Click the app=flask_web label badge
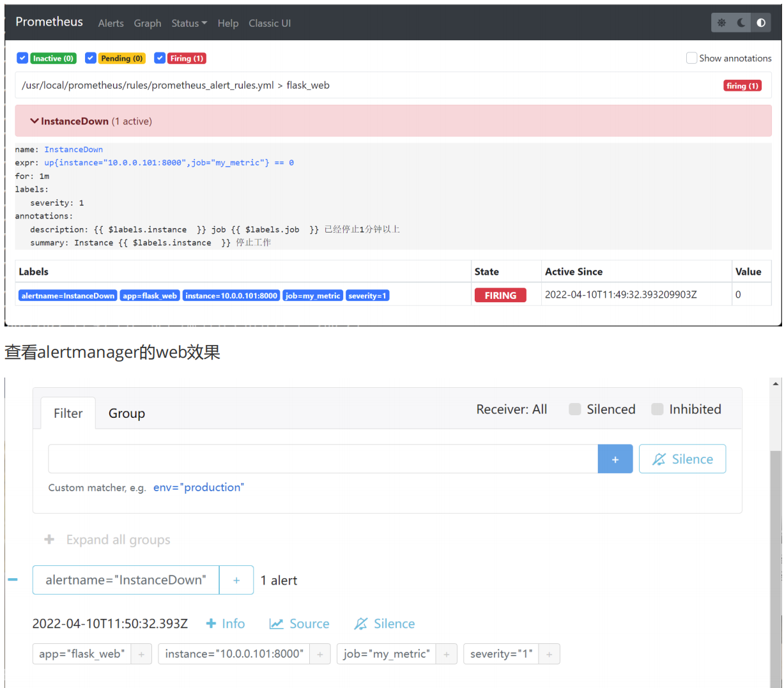The image size is (784, 688). [x=150, y=296]
